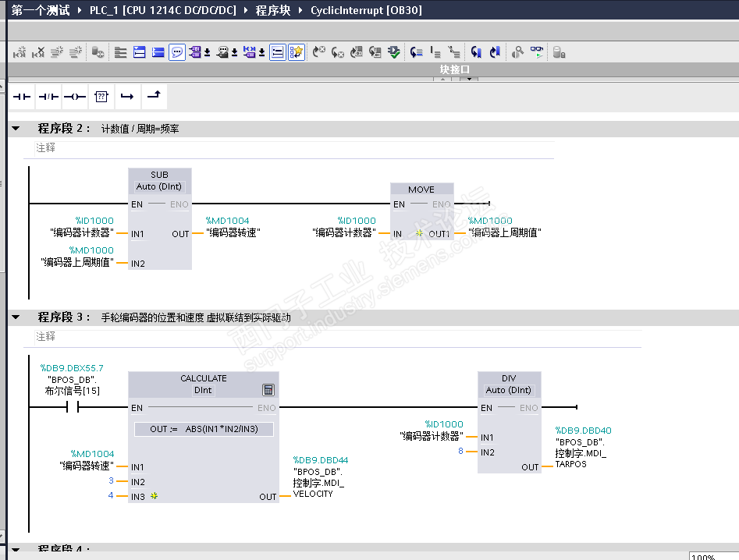739x560 pixels.
Task: Select network 2 title 计数值 / 周期=频率
Action: click(x=140, y=129)
